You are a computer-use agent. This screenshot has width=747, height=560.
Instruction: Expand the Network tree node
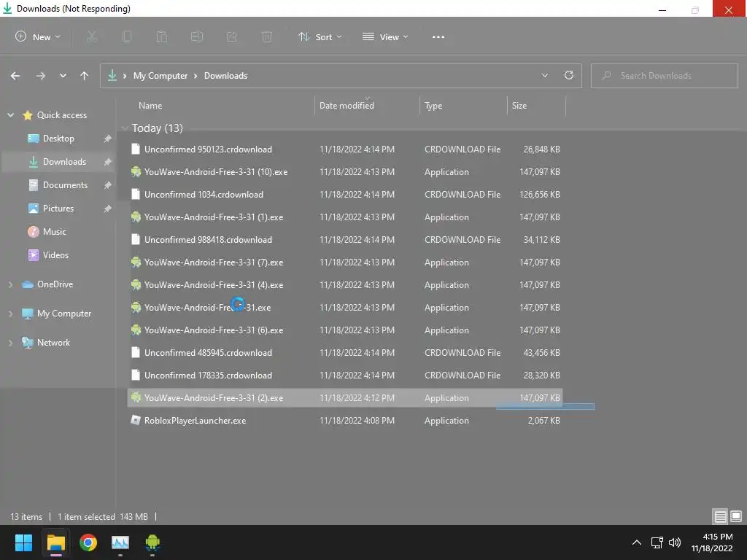[10, 343]
